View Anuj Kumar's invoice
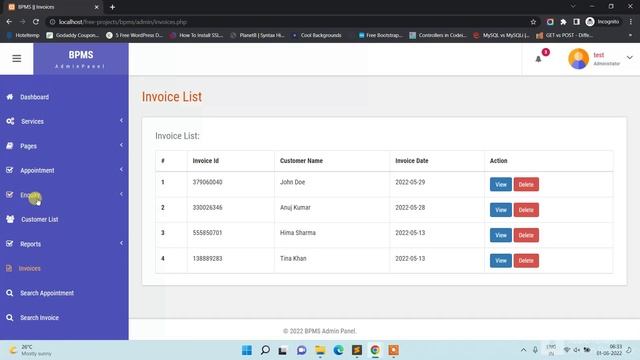Viewport: 640px width, 360px height. 501,210
